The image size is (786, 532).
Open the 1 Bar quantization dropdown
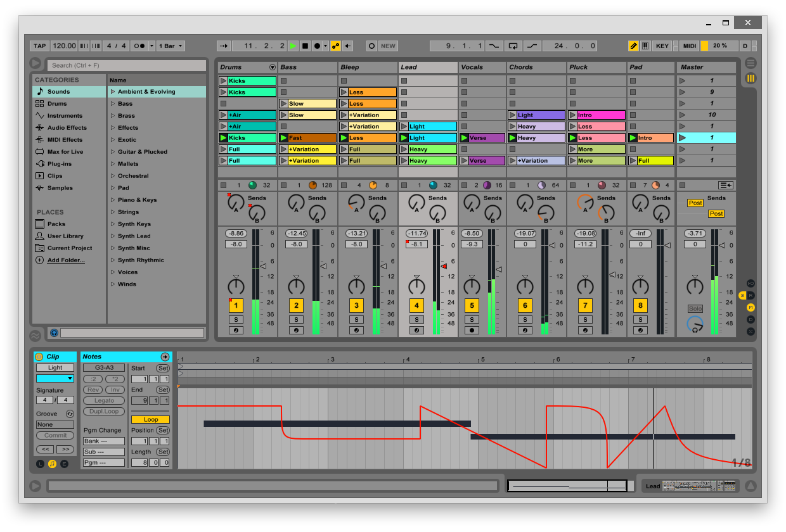click(171, 46)
